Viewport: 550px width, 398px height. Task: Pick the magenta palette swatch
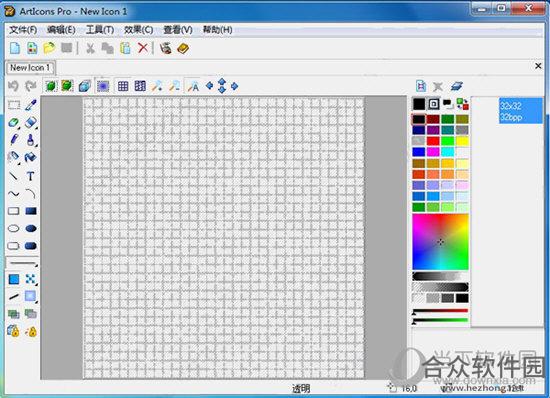[x=433, y=152]
